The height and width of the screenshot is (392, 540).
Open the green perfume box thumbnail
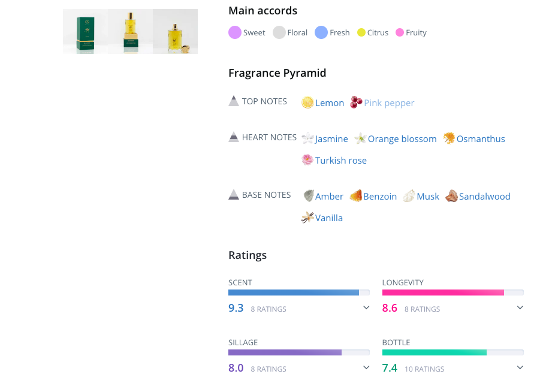click(x=85, y=31)
